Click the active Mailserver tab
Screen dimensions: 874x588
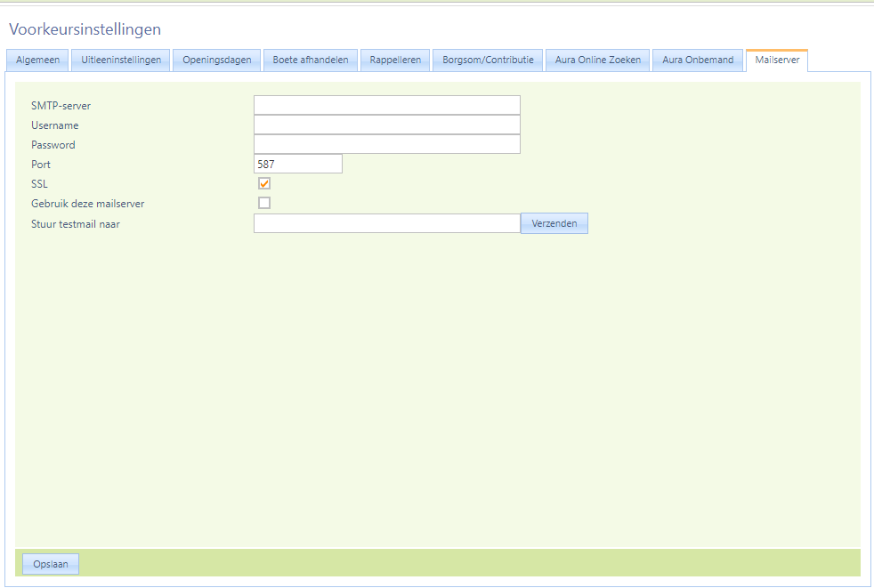[777, 60]
